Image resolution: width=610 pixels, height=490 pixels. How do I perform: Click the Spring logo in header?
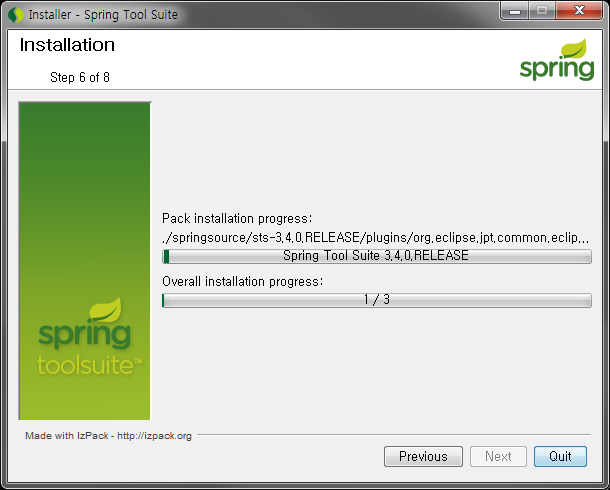(x=557, y=60)
